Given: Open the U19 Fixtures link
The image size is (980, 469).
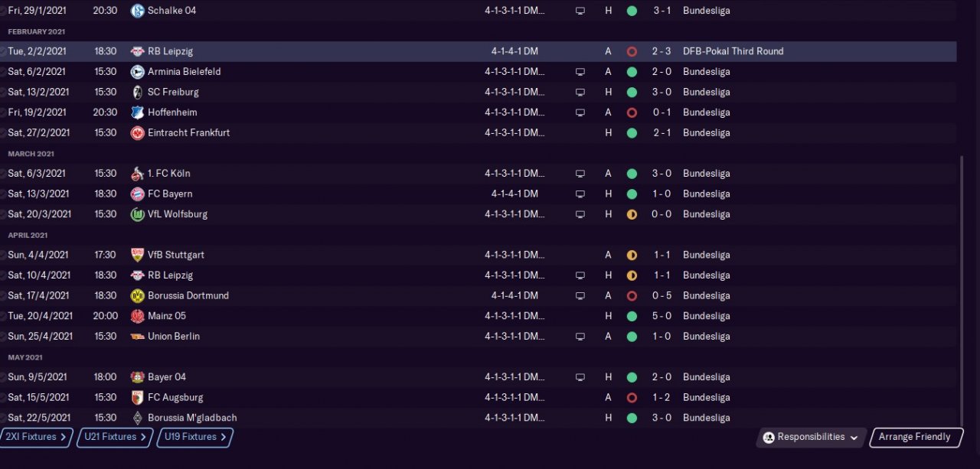Looking at the screenshot, I should point(194,438).
